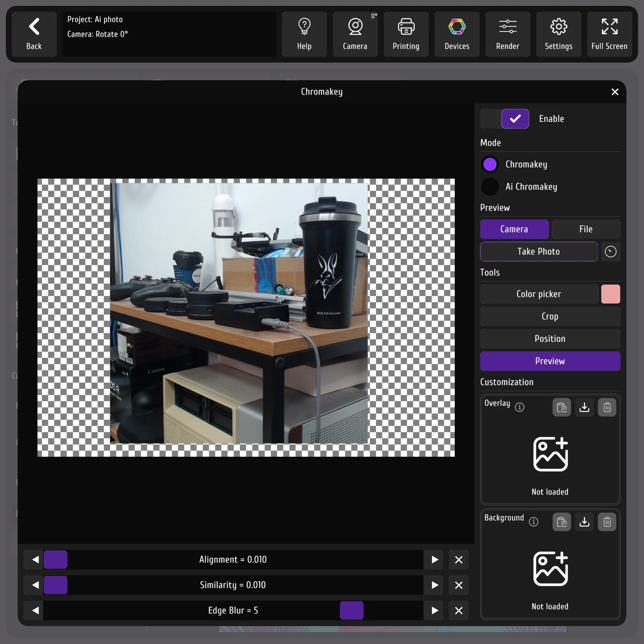Select the Chromakey mode radio button
Screen dimensions: 644x644
[490, 164]
